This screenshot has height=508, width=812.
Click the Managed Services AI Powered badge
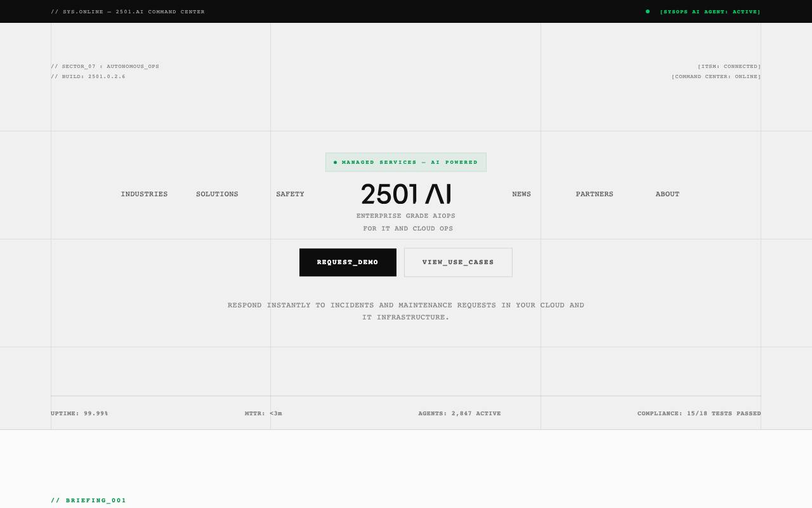406,162
